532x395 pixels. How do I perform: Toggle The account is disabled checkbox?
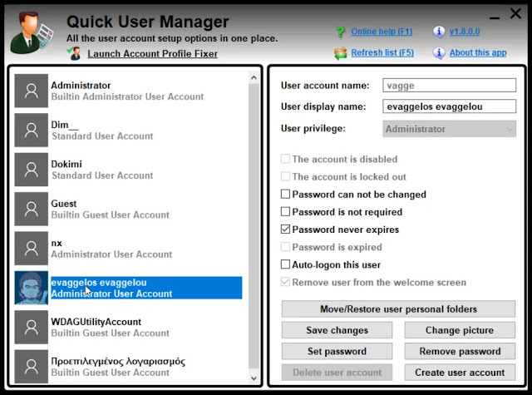285,159
